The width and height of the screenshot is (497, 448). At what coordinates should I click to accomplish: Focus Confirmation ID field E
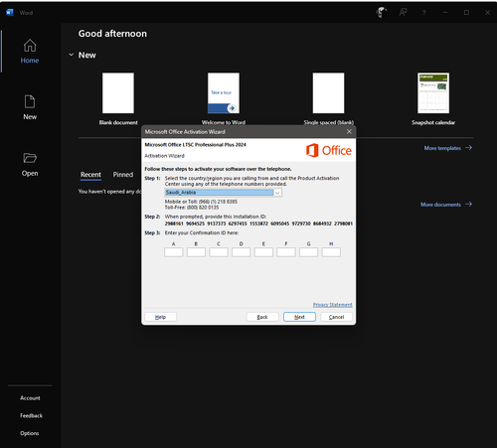(x=263, y=252)
